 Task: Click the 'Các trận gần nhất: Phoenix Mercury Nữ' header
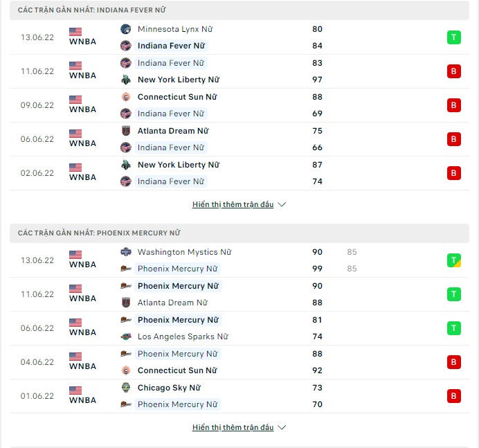point(239,233)
